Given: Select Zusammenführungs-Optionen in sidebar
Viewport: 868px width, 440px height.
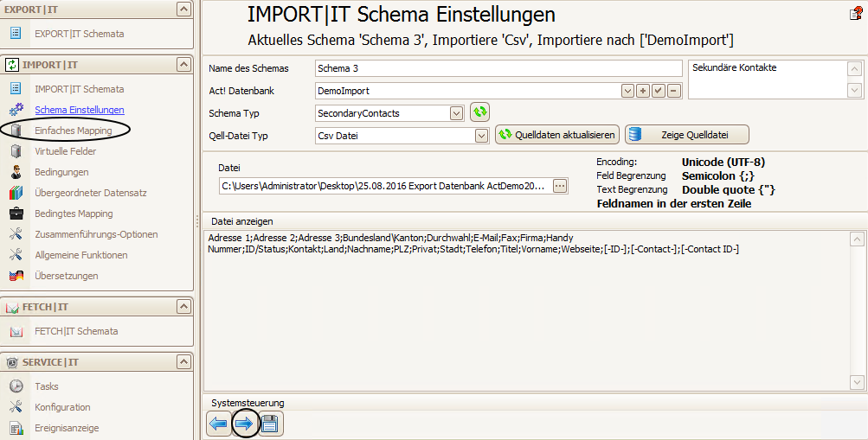Looking at the screenshot, I should tap(96, 233).
